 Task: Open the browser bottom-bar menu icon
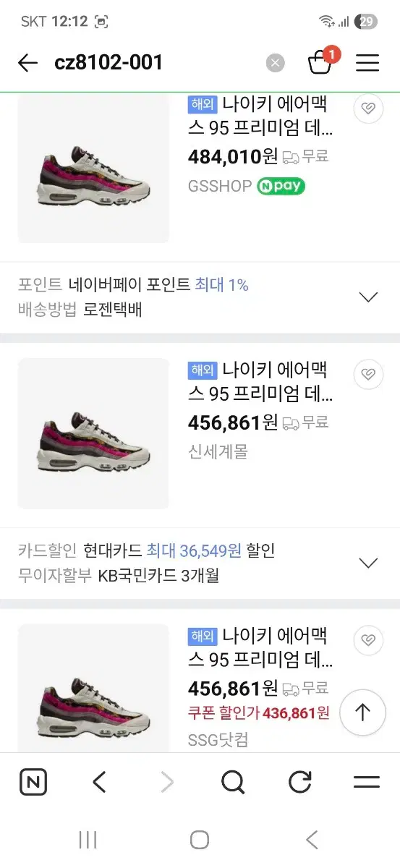click(367, 782)
